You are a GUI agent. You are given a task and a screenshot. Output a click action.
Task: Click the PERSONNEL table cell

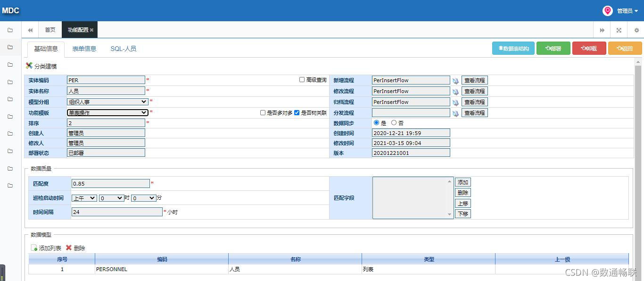pyautogui.click(x=162, y=269)
